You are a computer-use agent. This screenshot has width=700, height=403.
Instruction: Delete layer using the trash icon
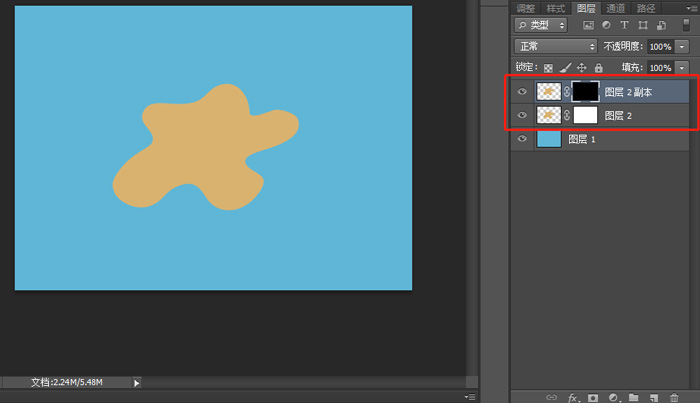pos(673,397)
